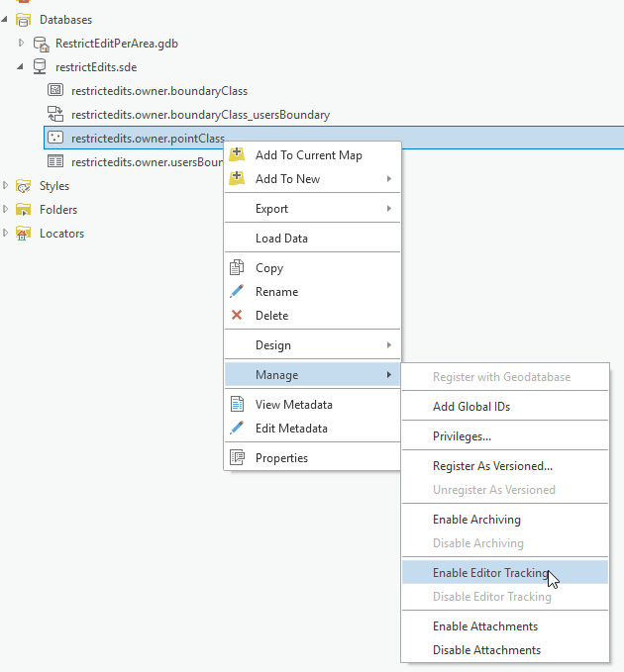Expand the Styles tree node
The image size is (624, 672).
pyautogui.click(x=7, y=186)
